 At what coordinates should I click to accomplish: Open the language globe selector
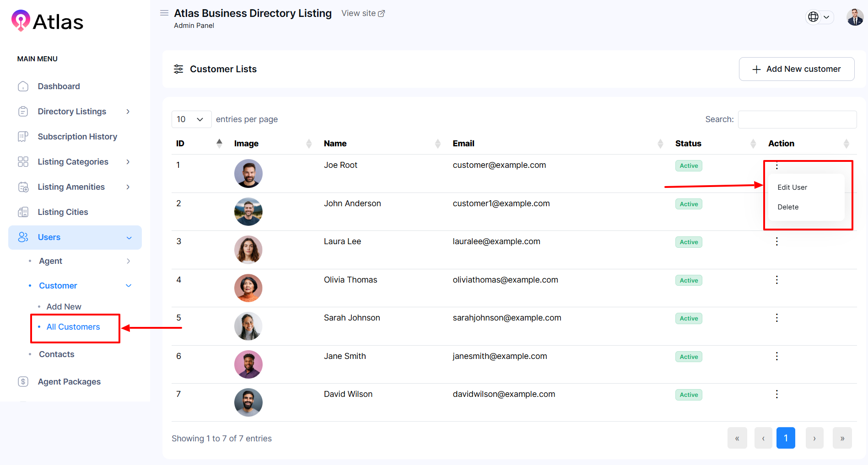click(x=819, y=17)
